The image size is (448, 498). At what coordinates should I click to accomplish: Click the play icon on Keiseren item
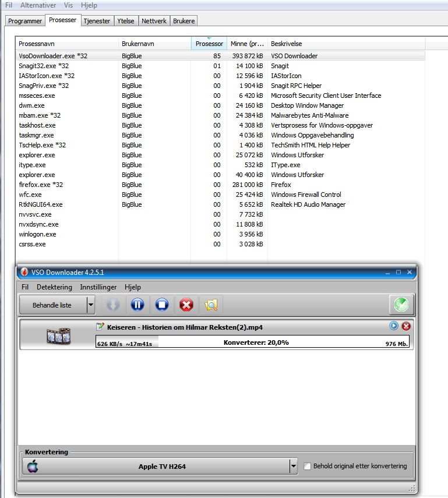[394, 326]
